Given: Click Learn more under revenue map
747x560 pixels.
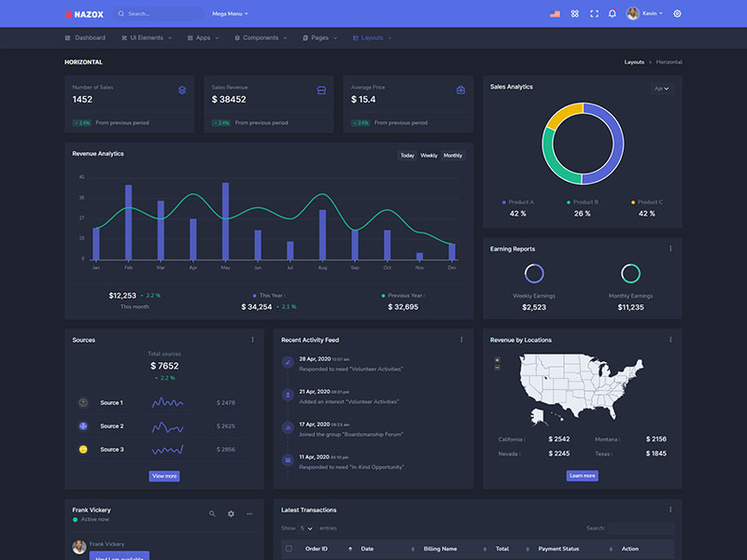Looking at the screenshot, I should click(582, 476).
